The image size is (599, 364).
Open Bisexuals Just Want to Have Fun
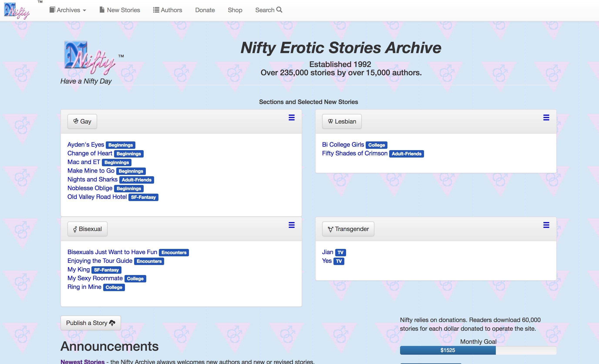(112, 252)
